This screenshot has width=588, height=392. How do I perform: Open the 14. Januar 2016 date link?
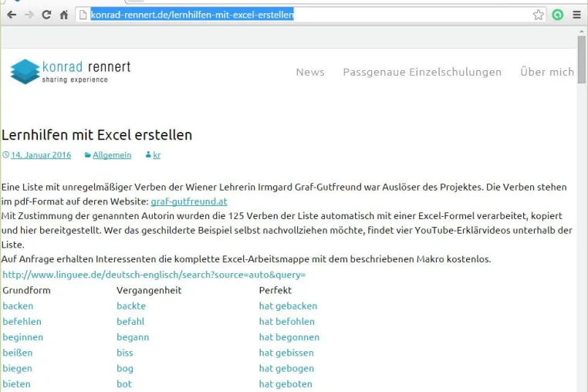point(41,155)
